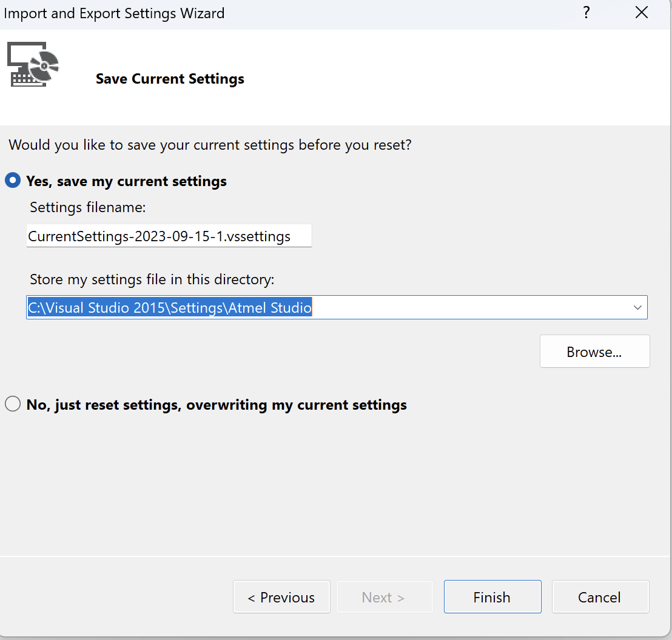
Task: Click the Finish button
Action: (492, 597)
